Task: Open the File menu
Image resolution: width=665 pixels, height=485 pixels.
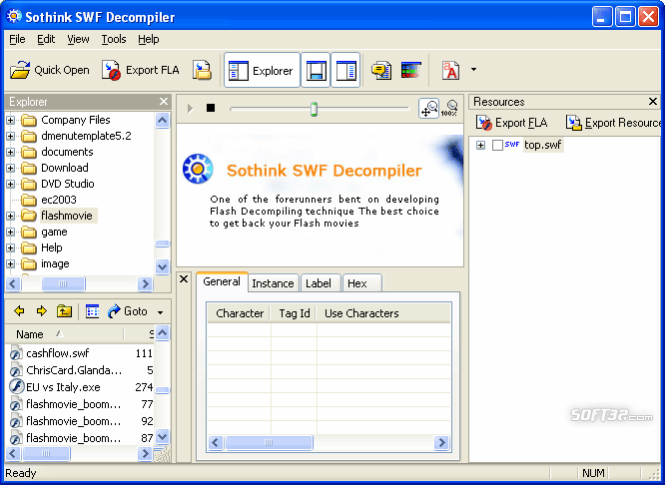Action: click(x=17, y=39)
